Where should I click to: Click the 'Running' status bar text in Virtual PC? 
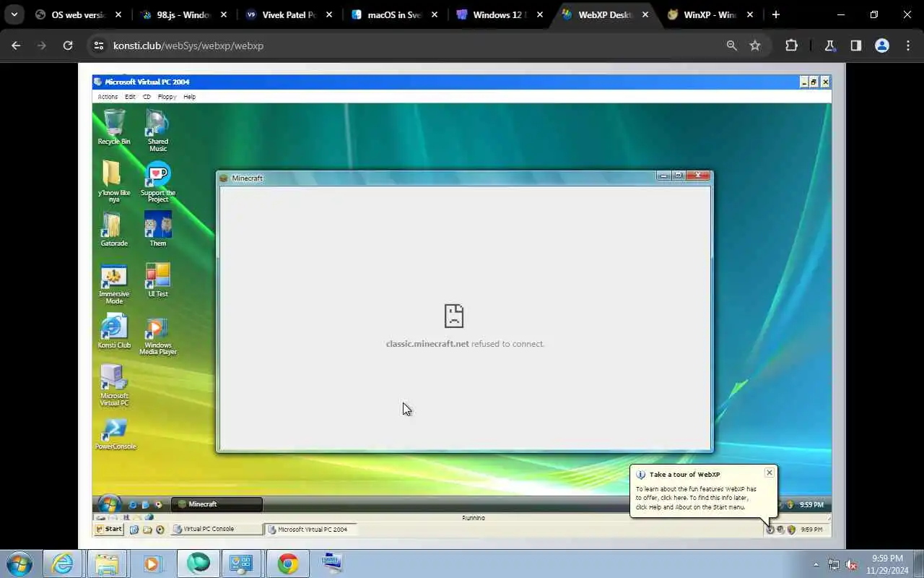pos(474,518)
